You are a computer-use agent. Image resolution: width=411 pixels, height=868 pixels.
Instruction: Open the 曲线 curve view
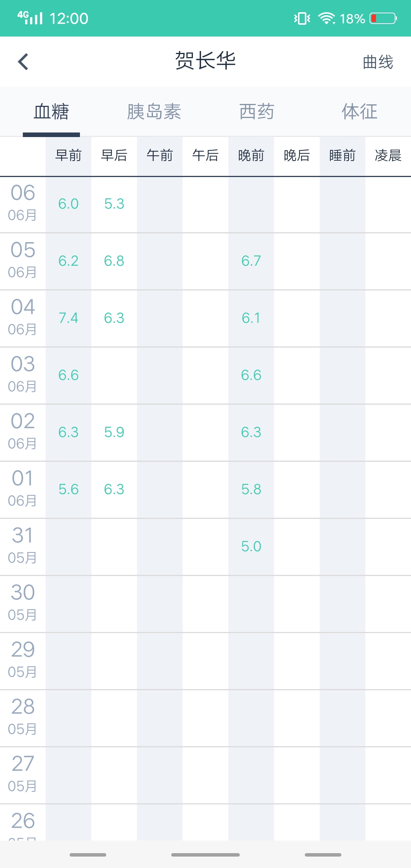coord(378,62)
